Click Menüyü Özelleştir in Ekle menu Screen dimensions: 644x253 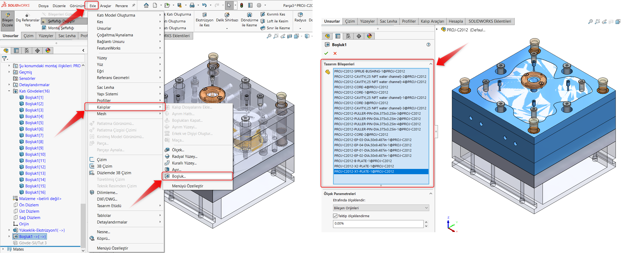pyautogui.click(x=112, y=248)
